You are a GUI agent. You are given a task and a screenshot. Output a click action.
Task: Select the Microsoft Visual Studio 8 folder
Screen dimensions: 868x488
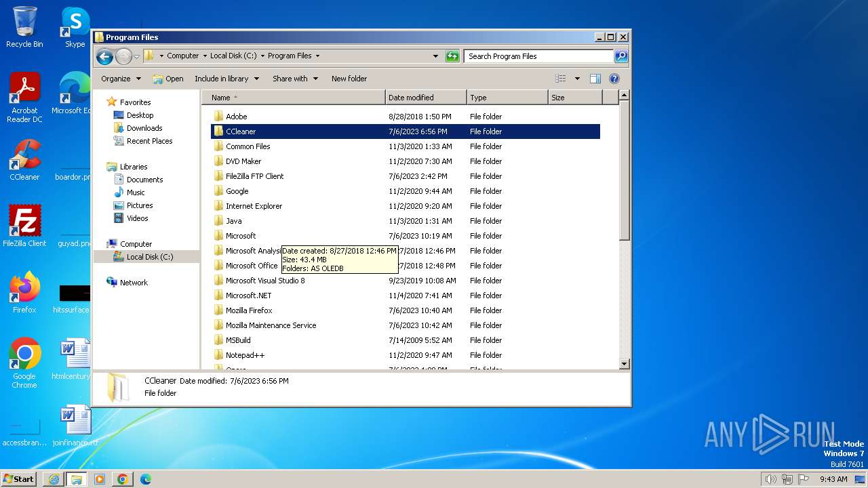click(406, 281)
